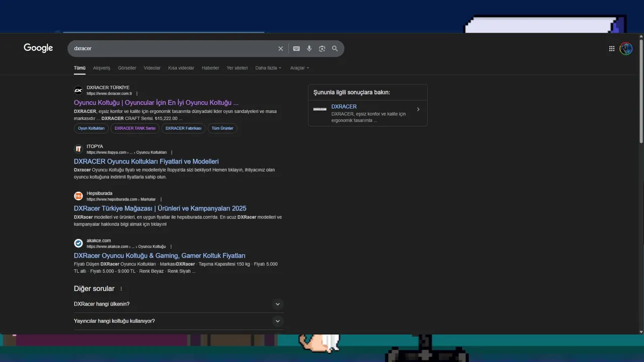Open 'Oyuncu Koltuğu | Oyuncular İçin En İyi' result
This screenshot has width=644, height=362.
pyautogui.click(x=156, y=103)
